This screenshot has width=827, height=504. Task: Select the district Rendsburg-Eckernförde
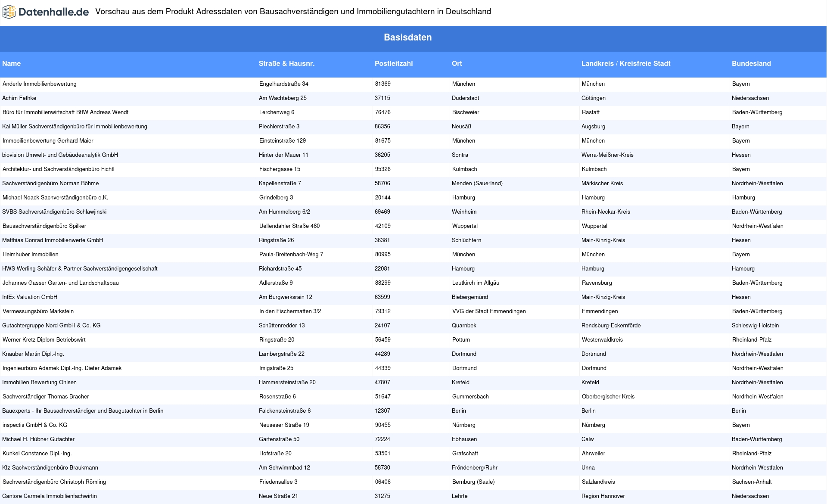tap(611, 326)
